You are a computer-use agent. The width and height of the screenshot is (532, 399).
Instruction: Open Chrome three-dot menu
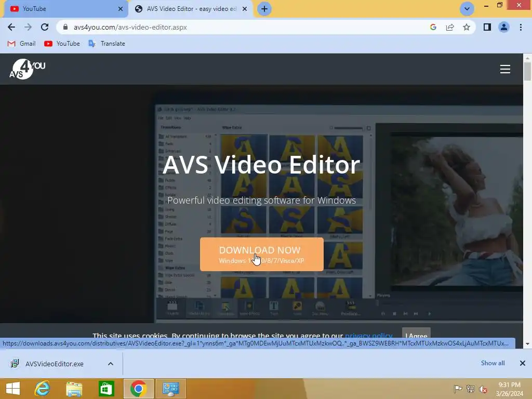(x=521, y=27)
